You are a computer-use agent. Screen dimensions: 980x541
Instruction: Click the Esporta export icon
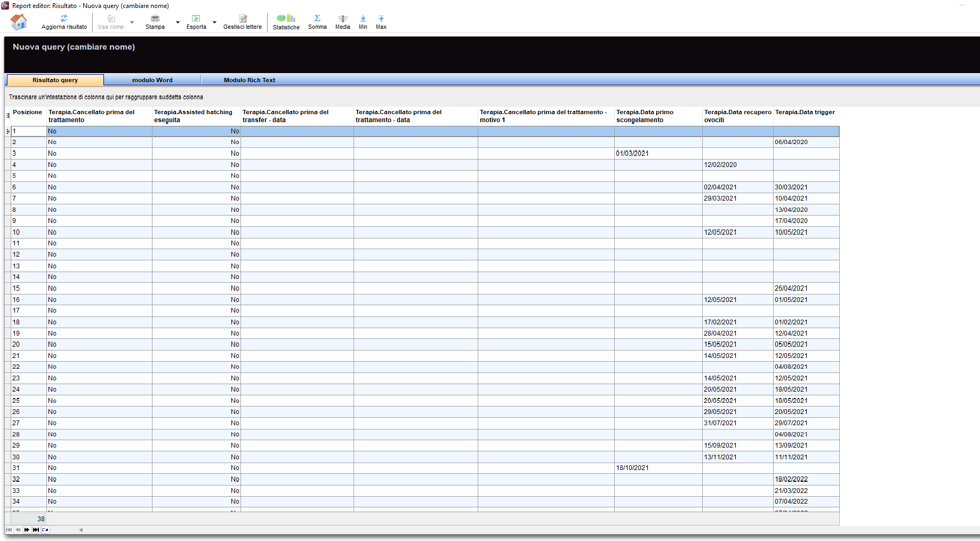tap(196, 22)
